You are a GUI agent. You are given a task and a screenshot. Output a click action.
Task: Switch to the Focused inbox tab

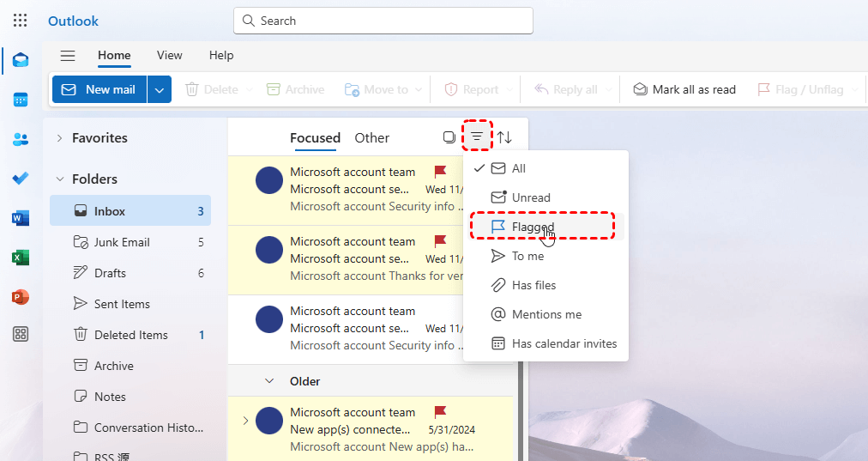coord(315,138)
